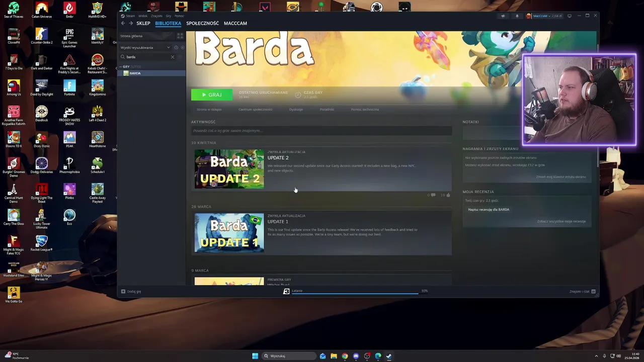Image resolution: width=644 pixels, height=362 pixels.
Task: Open Pomoc techniczna link
Action: point(365,109)
